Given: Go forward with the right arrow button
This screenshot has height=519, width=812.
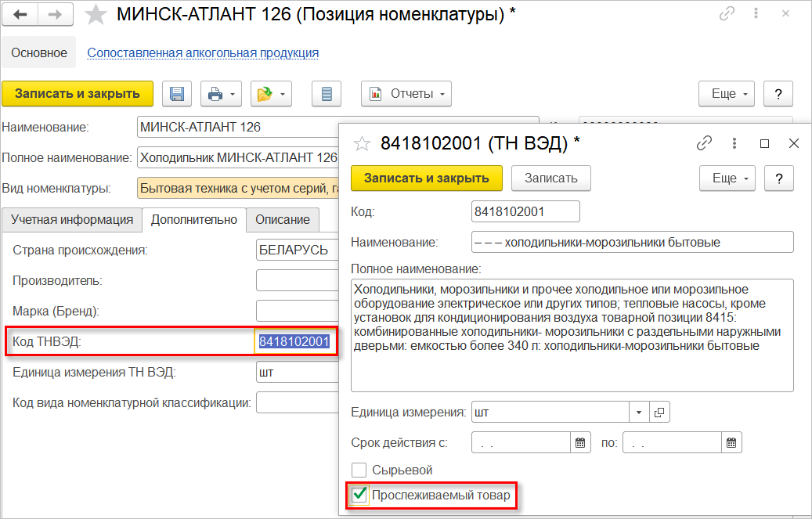Looking at the screenshot, I should 55,15.
